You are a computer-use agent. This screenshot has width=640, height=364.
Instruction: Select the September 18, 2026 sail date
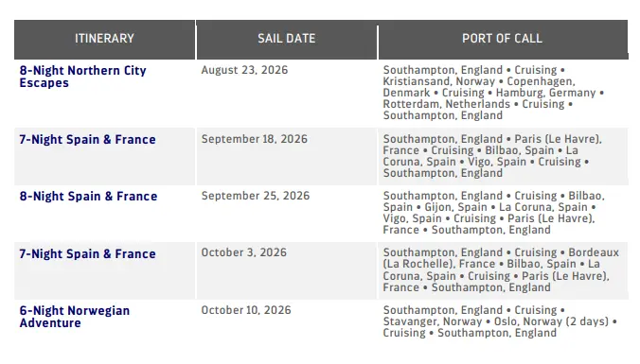(x=255, y=139)
